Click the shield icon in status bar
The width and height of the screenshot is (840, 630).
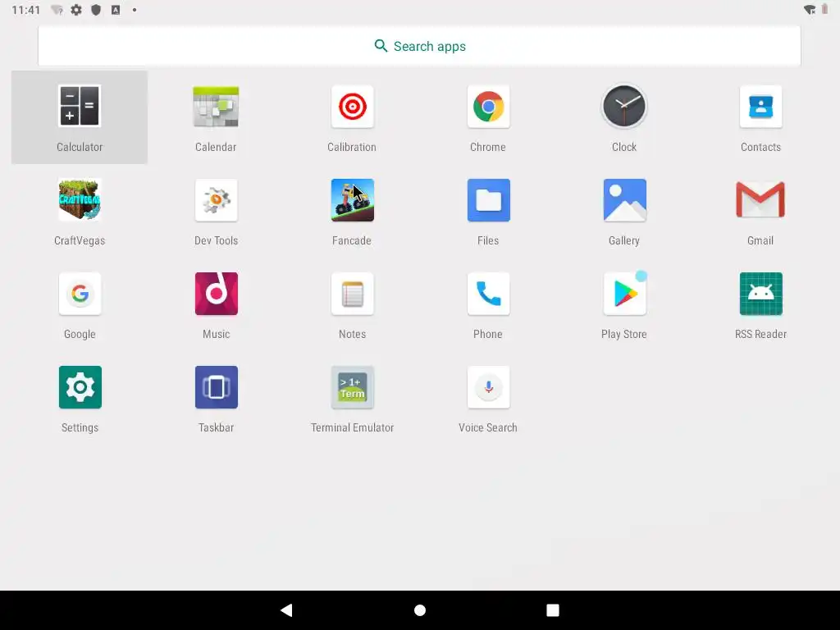96,10
